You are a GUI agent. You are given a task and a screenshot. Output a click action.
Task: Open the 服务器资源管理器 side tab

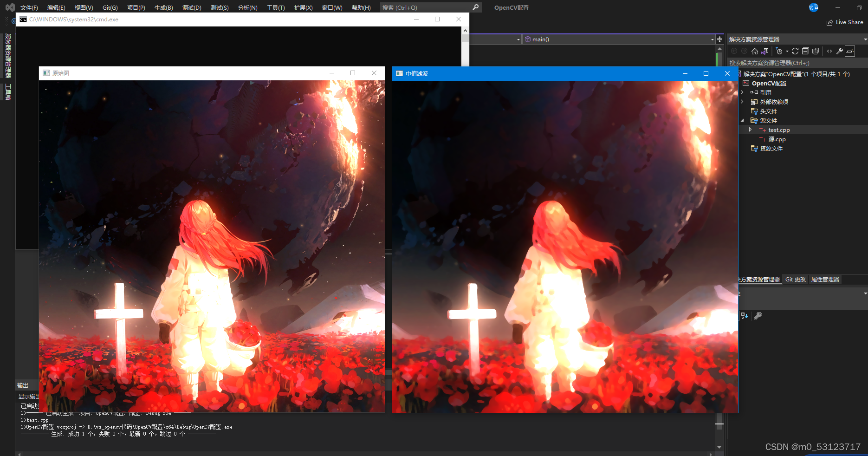click(x=8, y=55)
